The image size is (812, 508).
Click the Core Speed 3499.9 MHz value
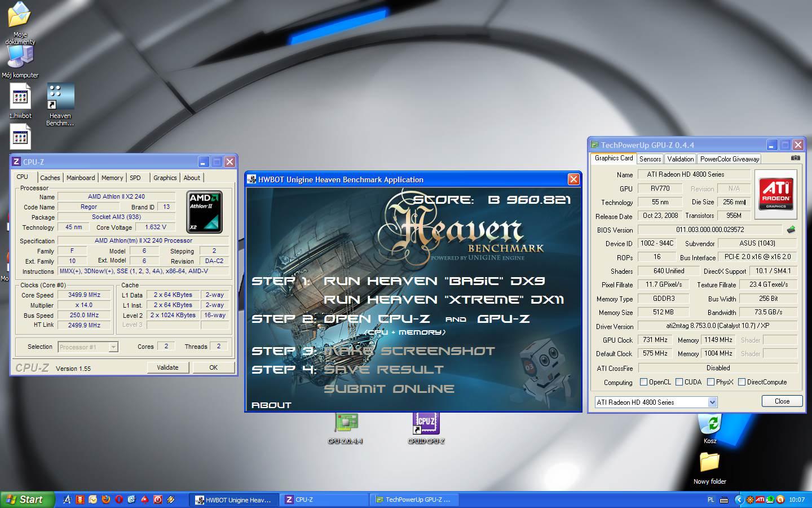pyautogui.click(x=85, y=295)
